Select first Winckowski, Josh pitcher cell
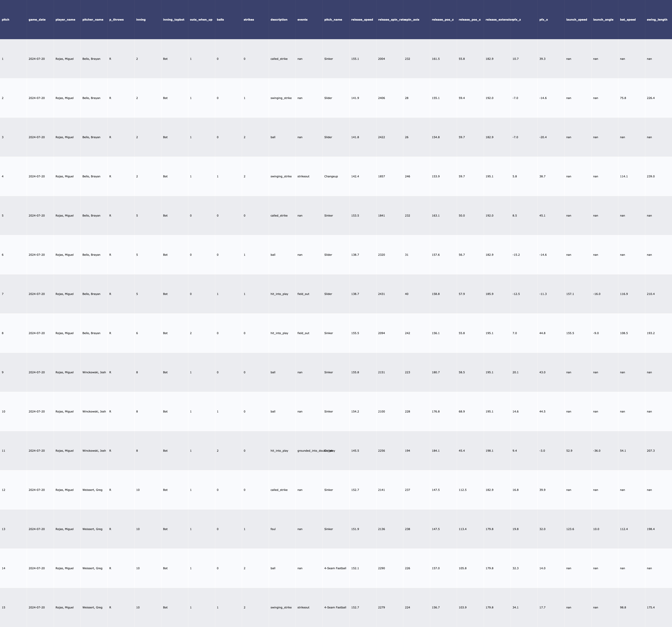The image size is (672, 627). [x=94, y=372]
